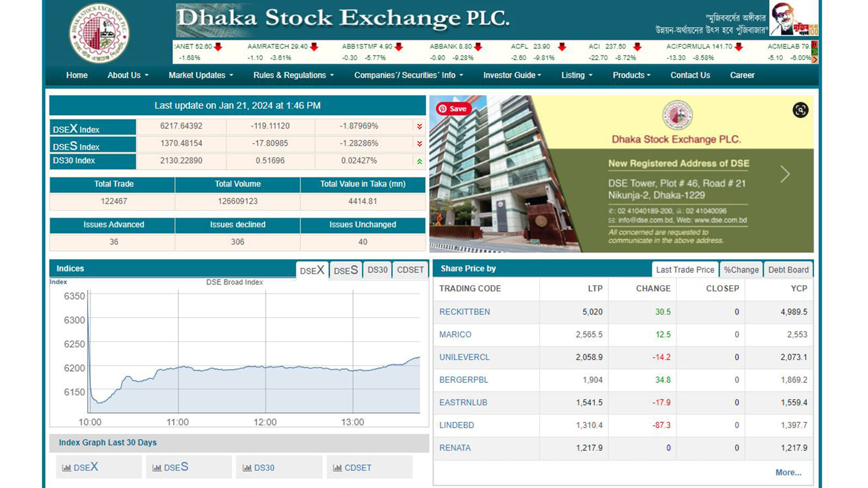This screenshot has height=488, width=868.
Task: Open the RECKITTBEN trading code link
Action: (464, 312)
